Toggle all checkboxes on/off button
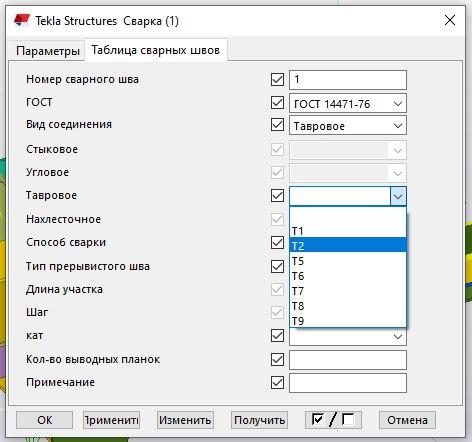 click(x=333, y=420)
